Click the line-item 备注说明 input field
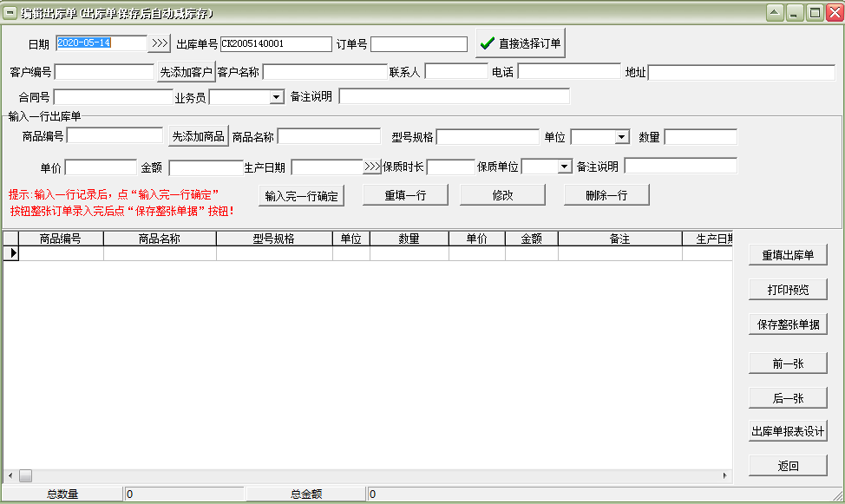This screenshot has height=504, width=845. click(x=681, y=166)
